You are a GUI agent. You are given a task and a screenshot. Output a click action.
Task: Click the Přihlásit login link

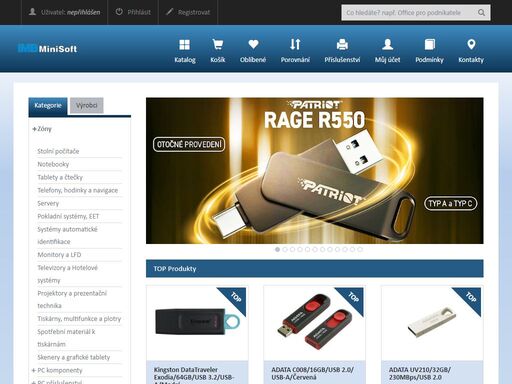[133, 12]
